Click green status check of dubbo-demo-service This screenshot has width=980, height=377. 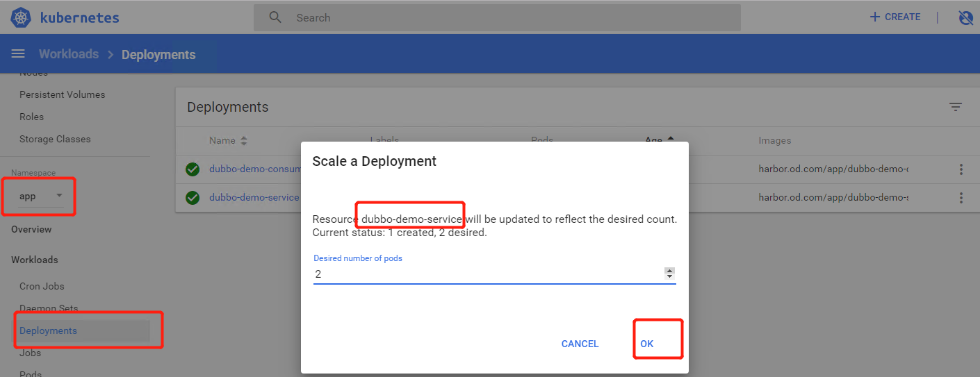click(193, 198)
